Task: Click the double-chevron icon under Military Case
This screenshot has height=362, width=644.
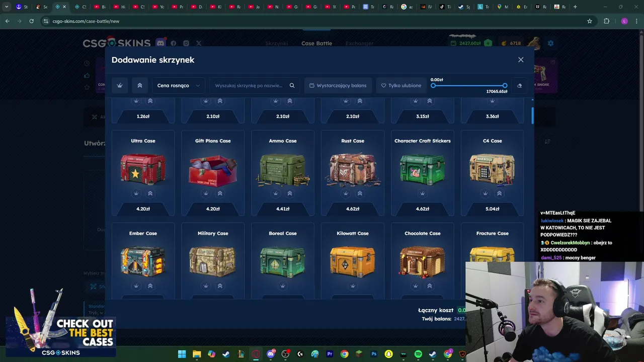Action: pyautogui.click(x=220, y=286)
